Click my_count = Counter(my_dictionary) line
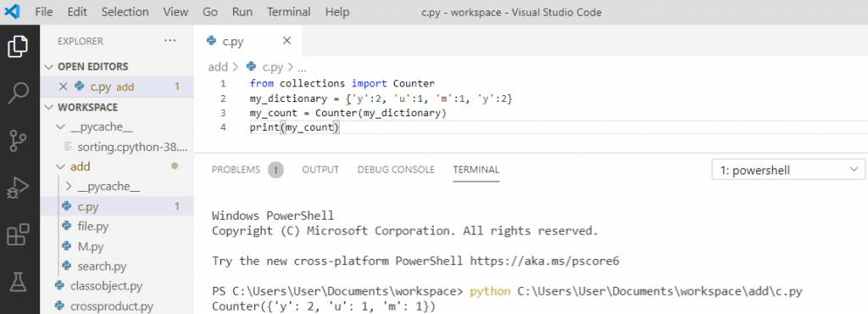 click(348, 113)
